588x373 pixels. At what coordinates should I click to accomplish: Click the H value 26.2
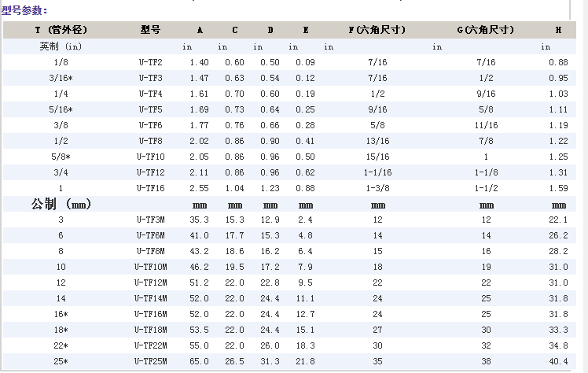coord(558,235)
